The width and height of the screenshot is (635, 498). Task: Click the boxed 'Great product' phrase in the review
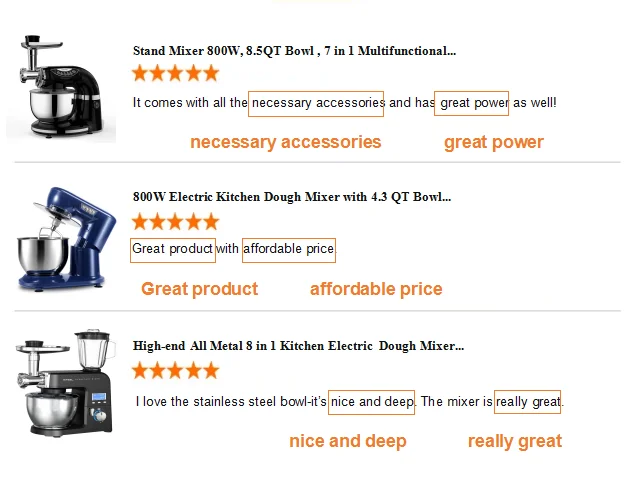172,249
